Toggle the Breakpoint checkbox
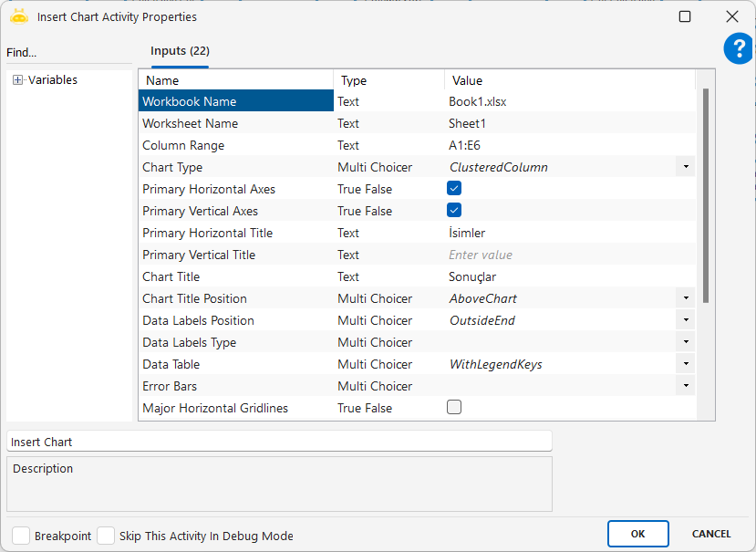 click(x=21, y=536)
